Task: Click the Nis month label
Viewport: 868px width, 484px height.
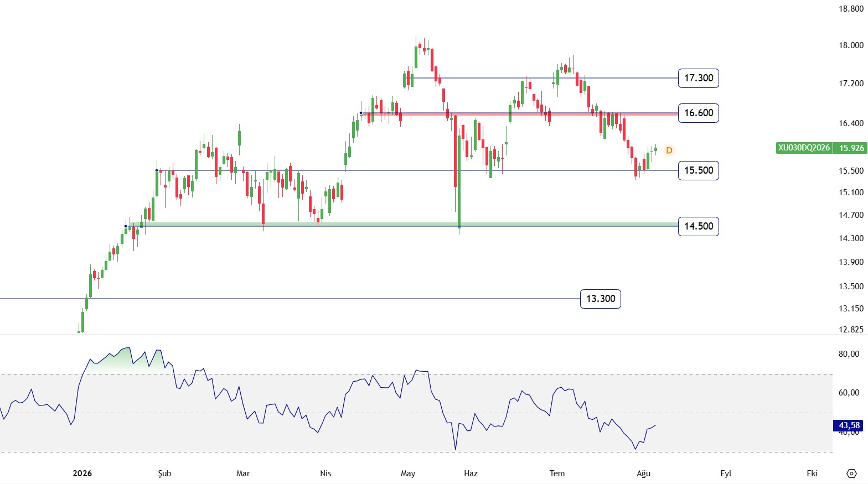Action: (x=325, y=473)
